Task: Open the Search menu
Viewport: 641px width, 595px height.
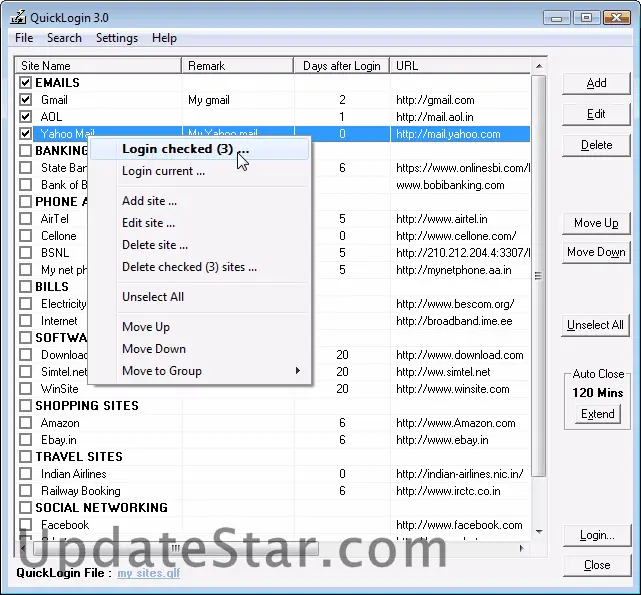Action: coord(64,38)
